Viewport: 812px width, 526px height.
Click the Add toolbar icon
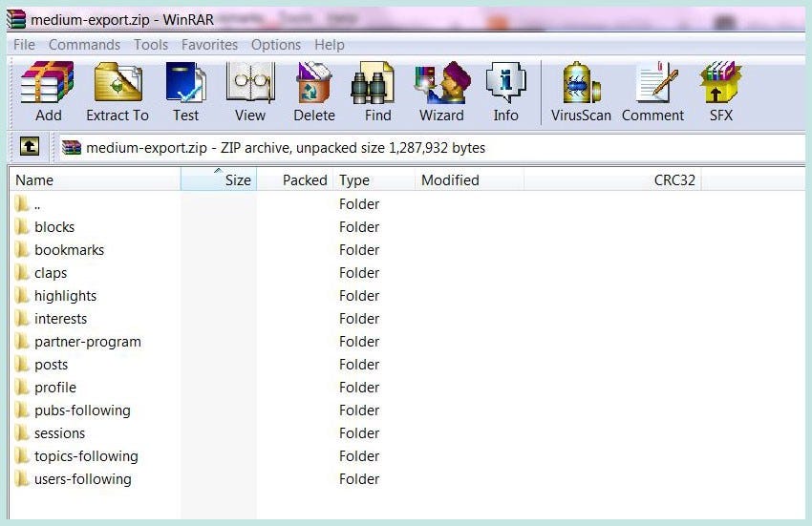[48, 82]
